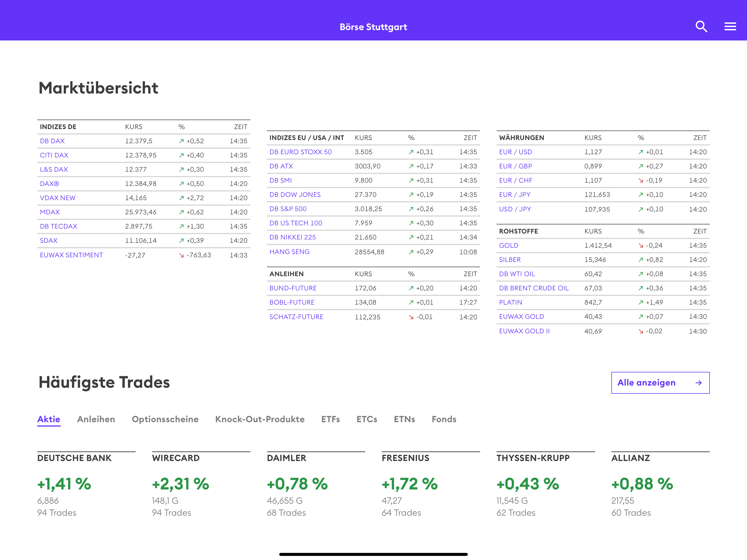Open the EUR / GBP currency link
The image size is (747, 560).
(x=515, y=166)
